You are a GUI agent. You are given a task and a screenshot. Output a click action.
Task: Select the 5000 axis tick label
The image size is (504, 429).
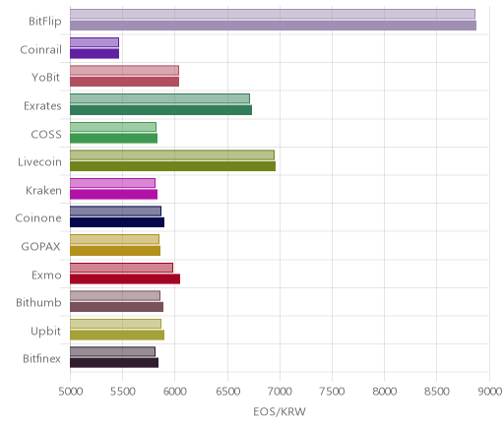tap(71, 392)
